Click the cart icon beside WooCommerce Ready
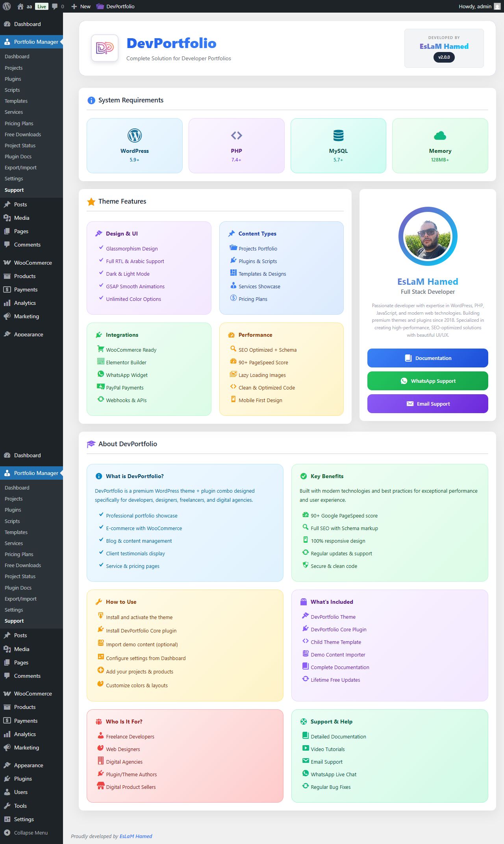Viewport: 504px width, 844px height. click(101, 349)
